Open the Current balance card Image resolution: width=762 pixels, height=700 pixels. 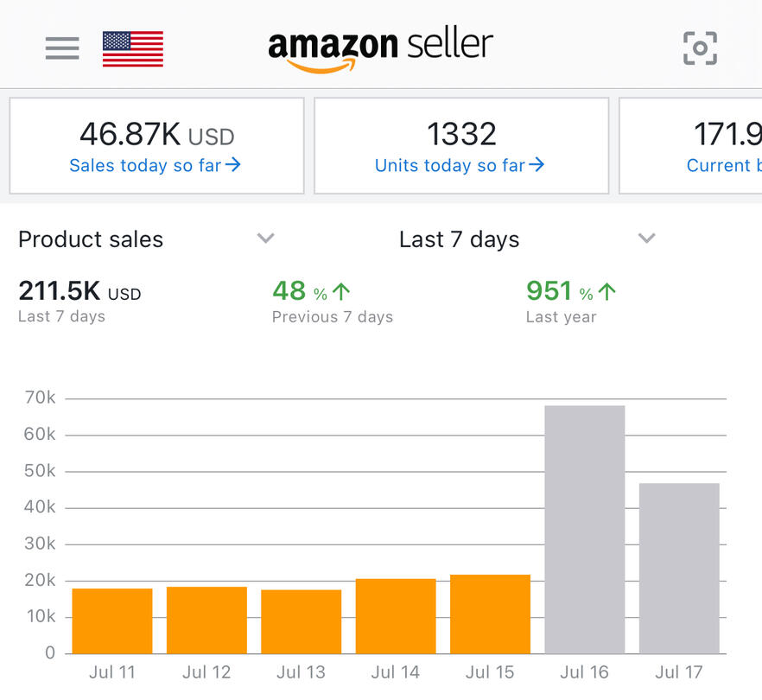(691, 146)
